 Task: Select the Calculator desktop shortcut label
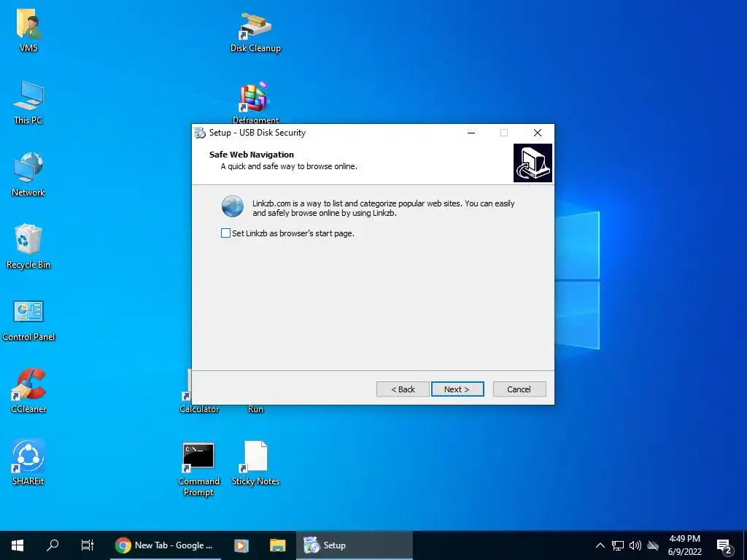point(199,409)
